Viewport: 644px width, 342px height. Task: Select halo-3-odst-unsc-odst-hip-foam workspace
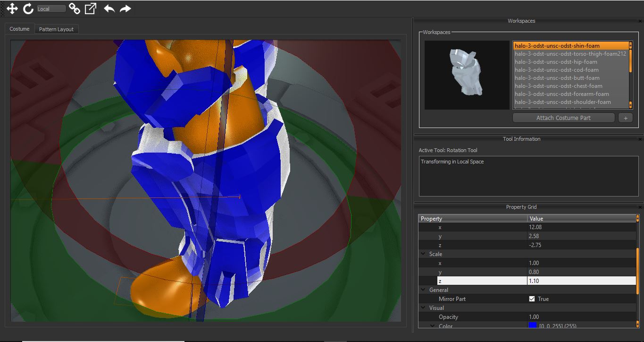pyautogui.click(x=571, y=62)
